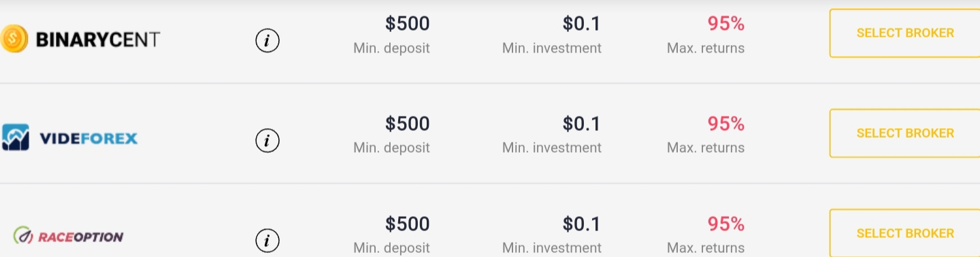This screenshot has height=257, width=980.
Task: Click BinaryCent's $500 minimum deposit value
Action: 407,24
